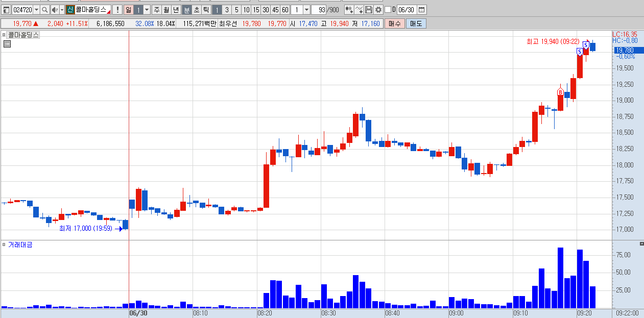Click the candle count field showing 93

tap(320, 10)
